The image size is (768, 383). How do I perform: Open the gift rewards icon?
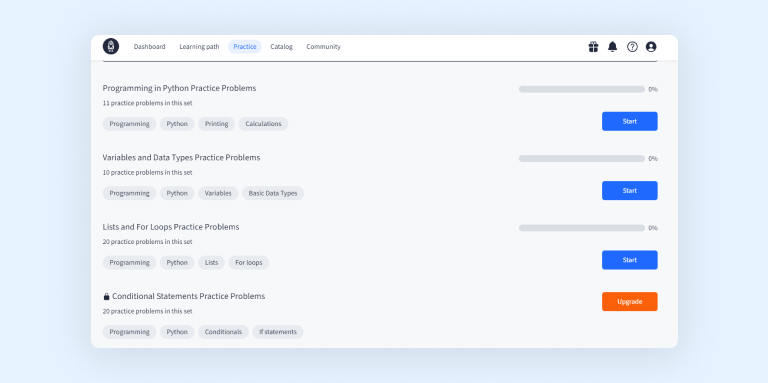[593, 47]
